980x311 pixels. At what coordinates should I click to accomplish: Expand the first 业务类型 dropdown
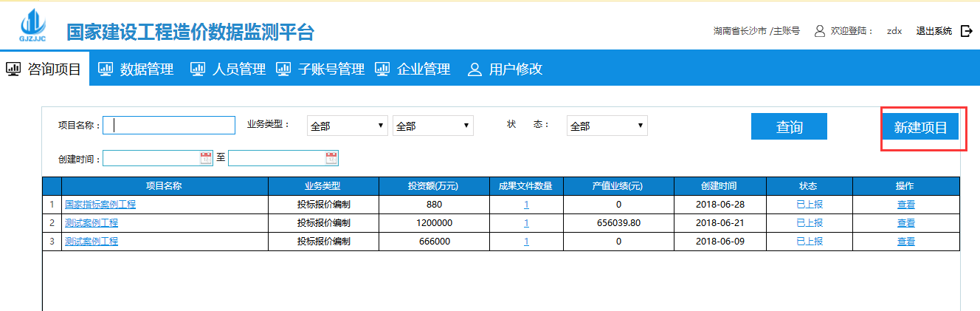click(x=347, y=126)
